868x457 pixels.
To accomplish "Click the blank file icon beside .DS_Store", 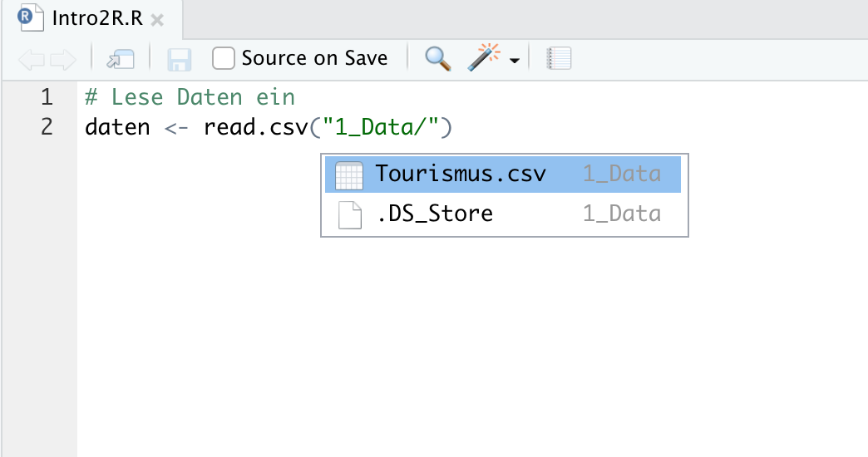I will point(349,214).
